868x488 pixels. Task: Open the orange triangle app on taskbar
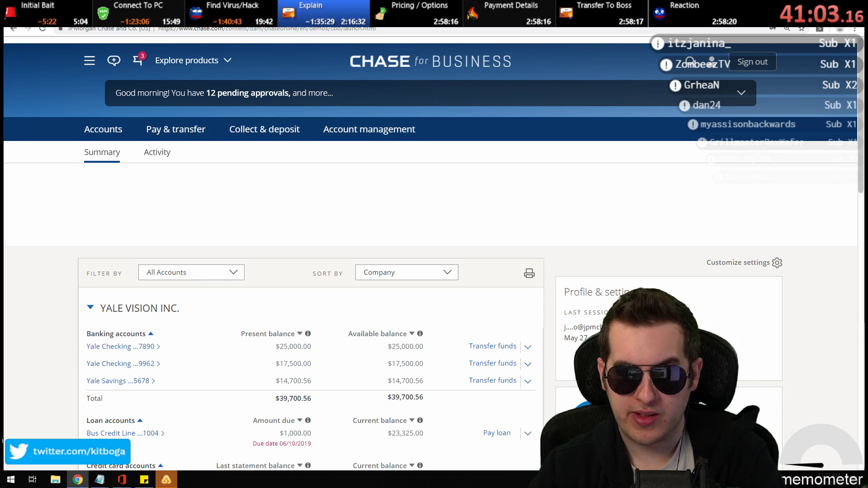[x=166, y=479]
